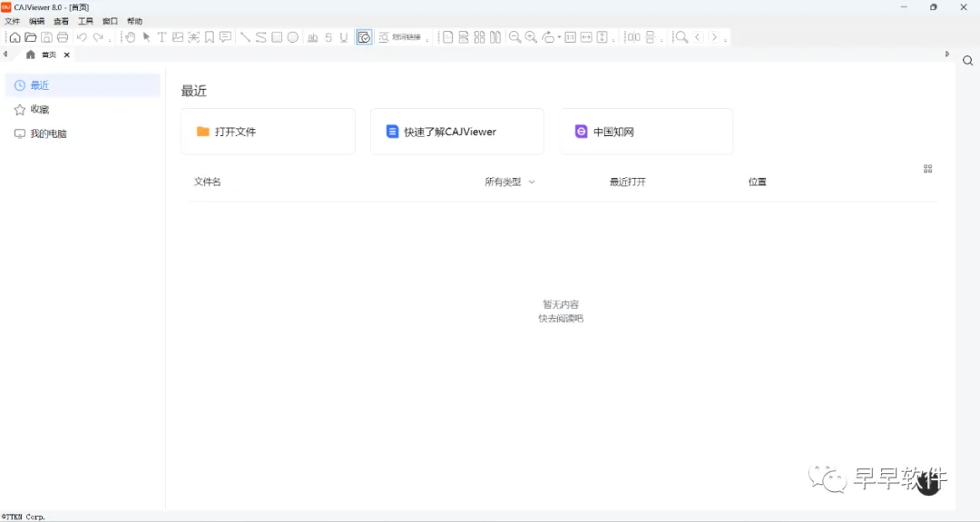Click the Redo arrow icon

pyautogui.click(x=98, y=37)
